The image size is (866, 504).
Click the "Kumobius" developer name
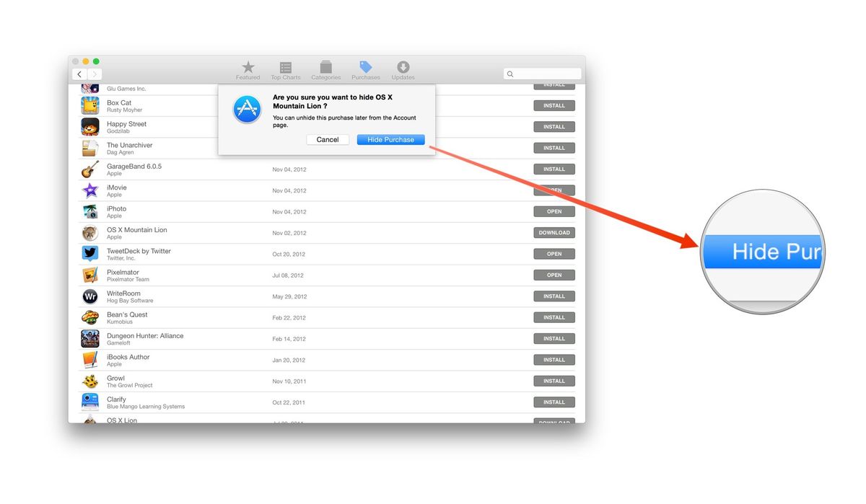pos(119,322)
